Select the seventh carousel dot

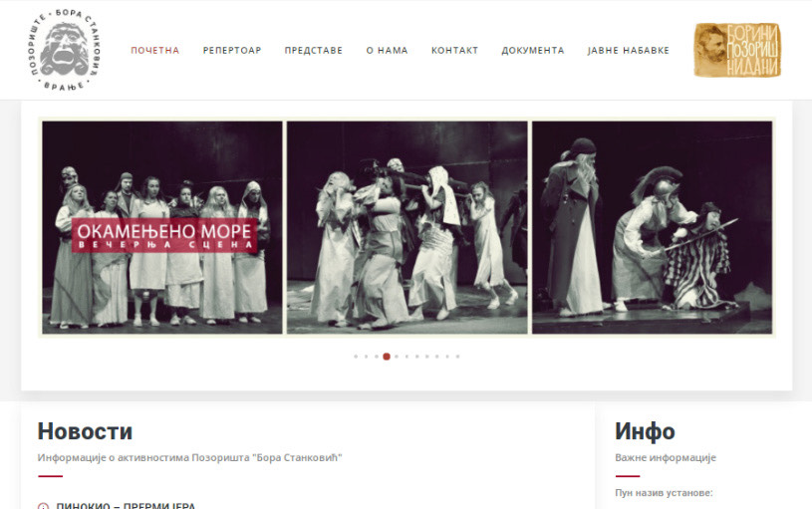[x=416, y=357]
